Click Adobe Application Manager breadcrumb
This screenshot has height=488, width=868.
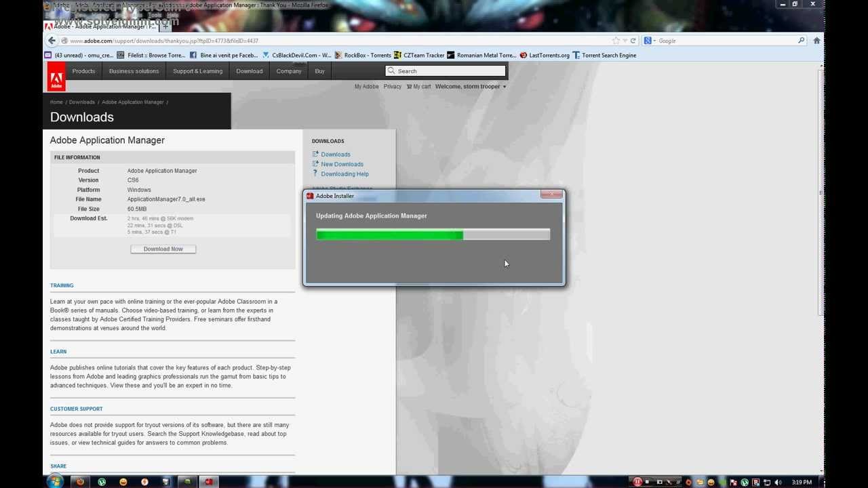click(x=133, y=102)
